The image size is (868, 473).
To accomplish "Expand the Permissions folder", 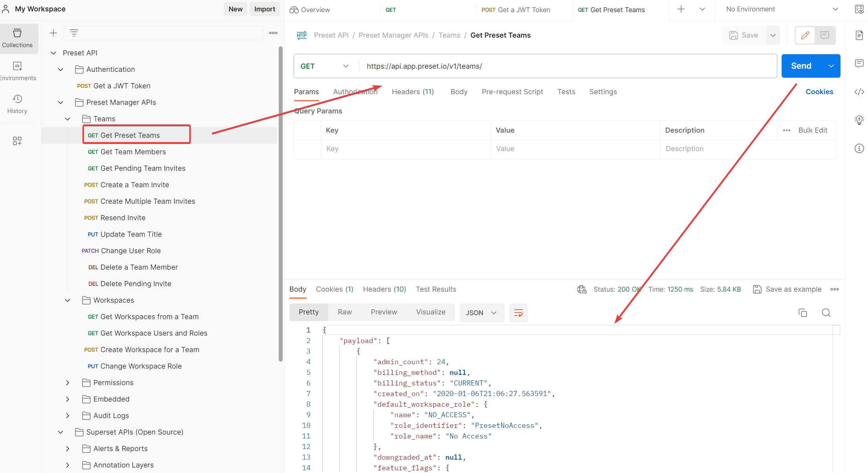I will click(x=68, y=383).
